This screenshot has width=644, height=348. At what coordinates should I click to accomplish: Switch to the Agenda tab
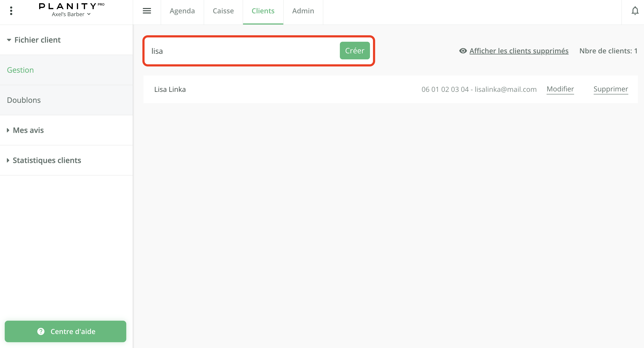pos(182,11)
